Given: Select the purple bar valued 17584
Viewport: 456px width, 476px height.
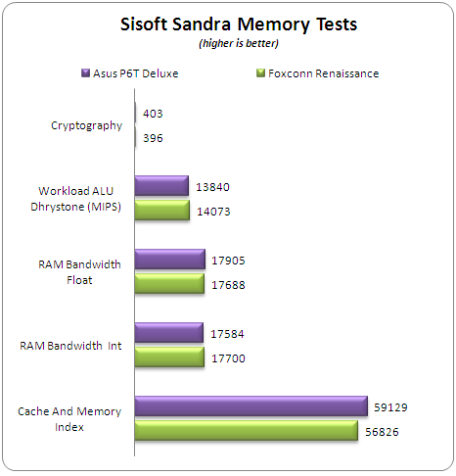Looking at the screenshot, I should [169, 332].
